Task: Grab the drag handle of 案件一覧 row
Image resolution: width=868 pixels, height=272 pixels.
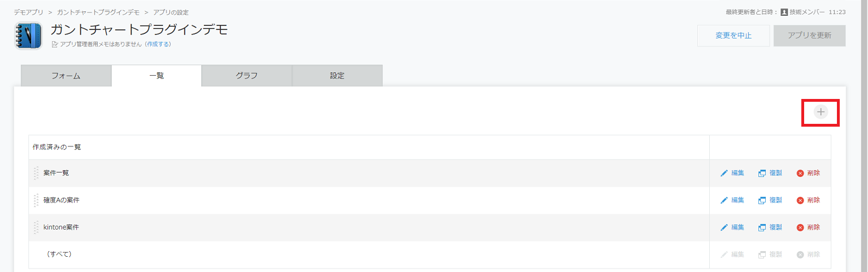Action: click(x=36, y=173)
